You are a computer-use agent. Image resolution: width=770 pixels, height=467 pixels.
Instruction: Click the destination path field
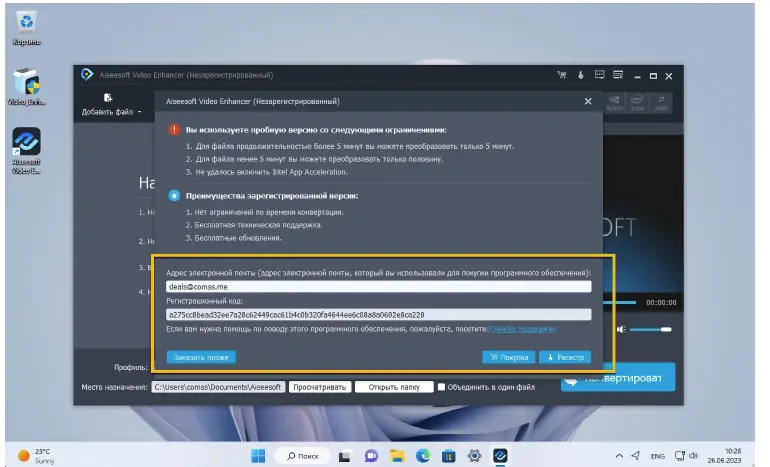coord(218,387)
